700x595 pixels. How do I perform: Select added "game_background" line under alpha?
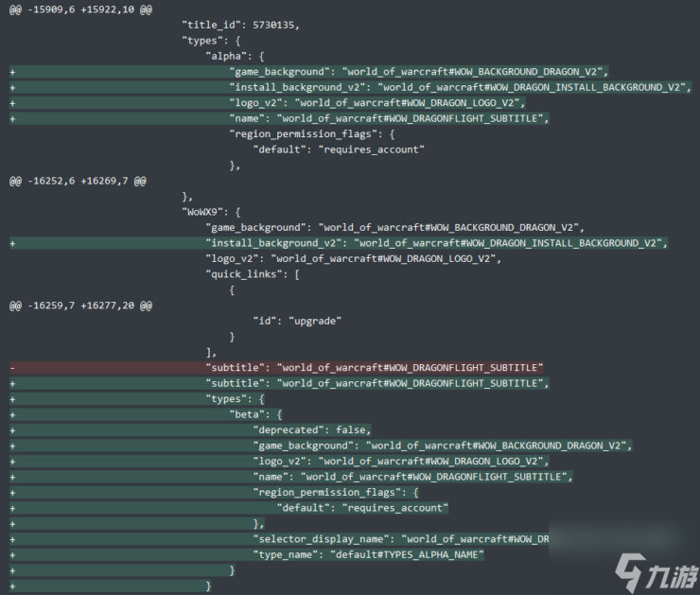click(x=309, y=72)
